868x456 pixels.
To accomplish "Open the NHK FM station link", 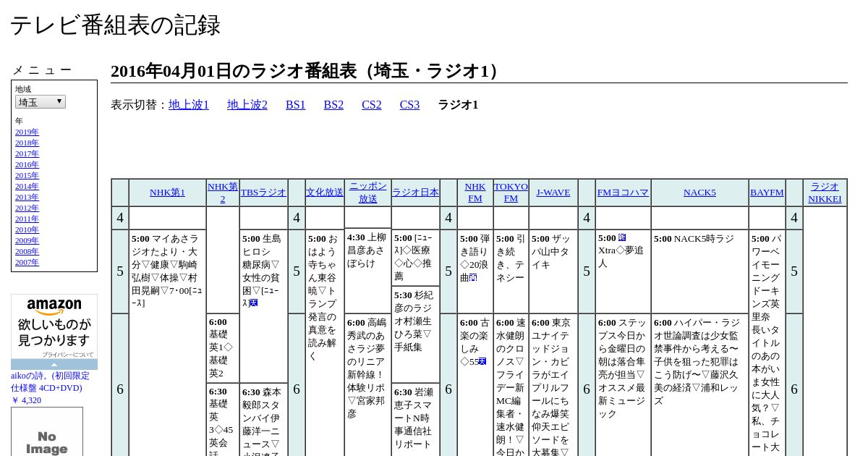I will pos(475,193).
